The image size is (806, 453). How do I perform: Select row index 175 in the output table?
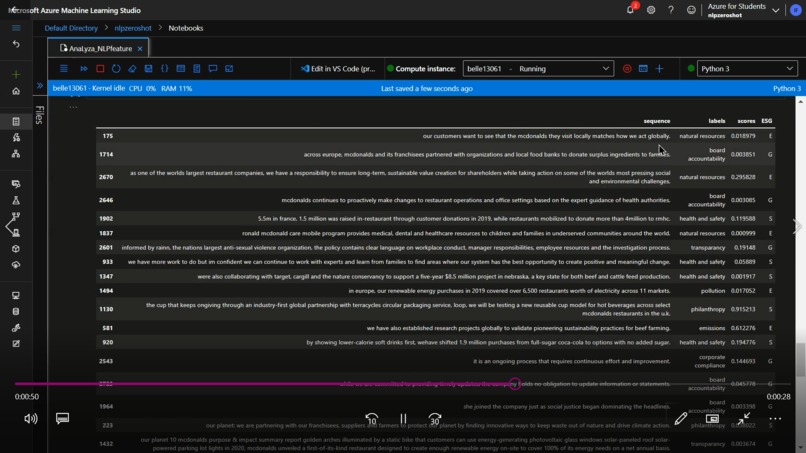click(x=107, y=136)
